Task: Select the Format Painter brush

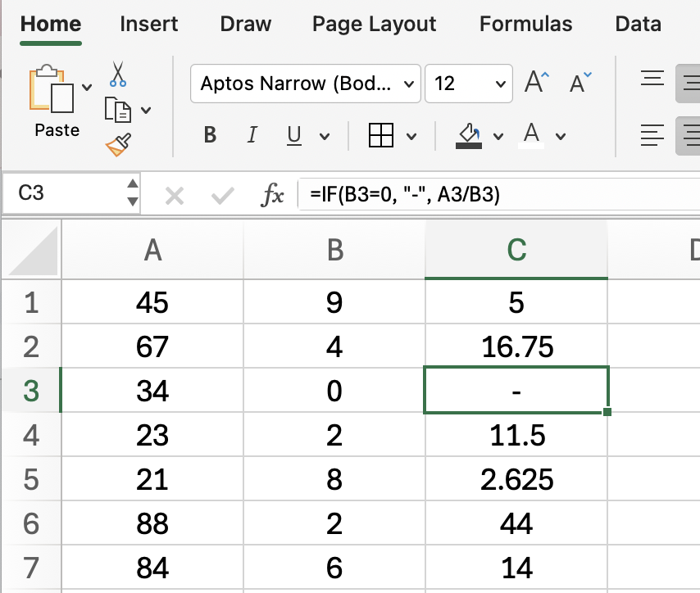Action: pos(118,145)
